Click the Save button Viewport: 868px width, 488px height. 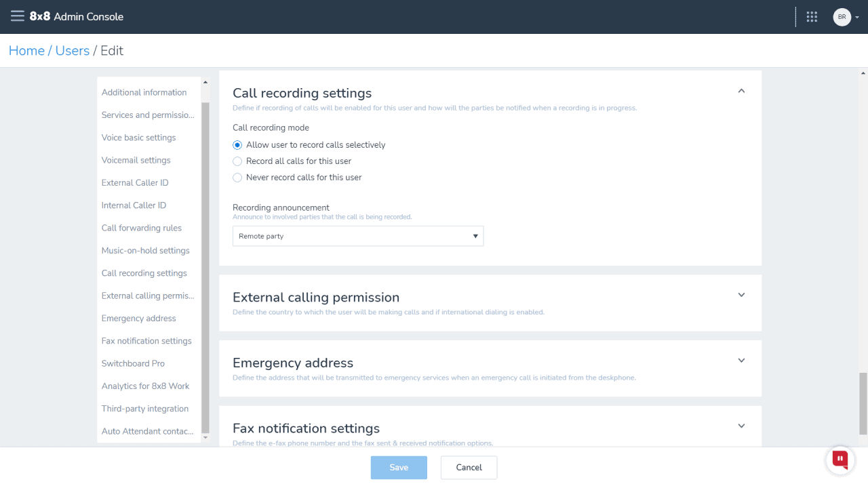(x=399, y=467)
